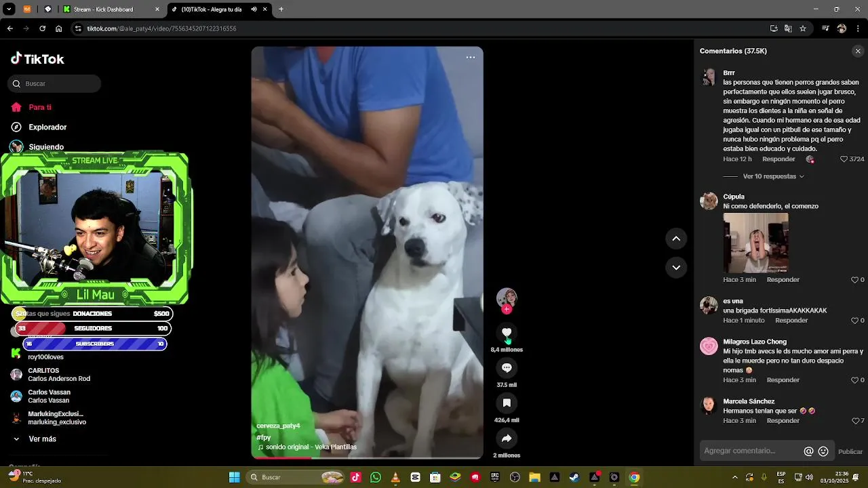This screenshot has width=868, height=488.
Task: Share the video with the arrow icon
Action: (x=507, y=439)
